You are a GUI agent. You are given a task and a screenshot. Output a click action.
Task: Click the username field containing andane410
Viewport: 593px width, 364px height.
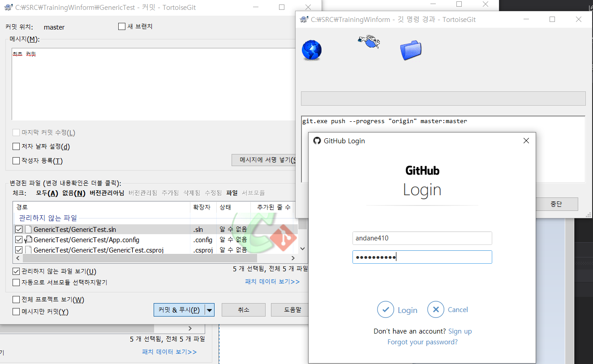pyautogui.click(x=422, y=238)
